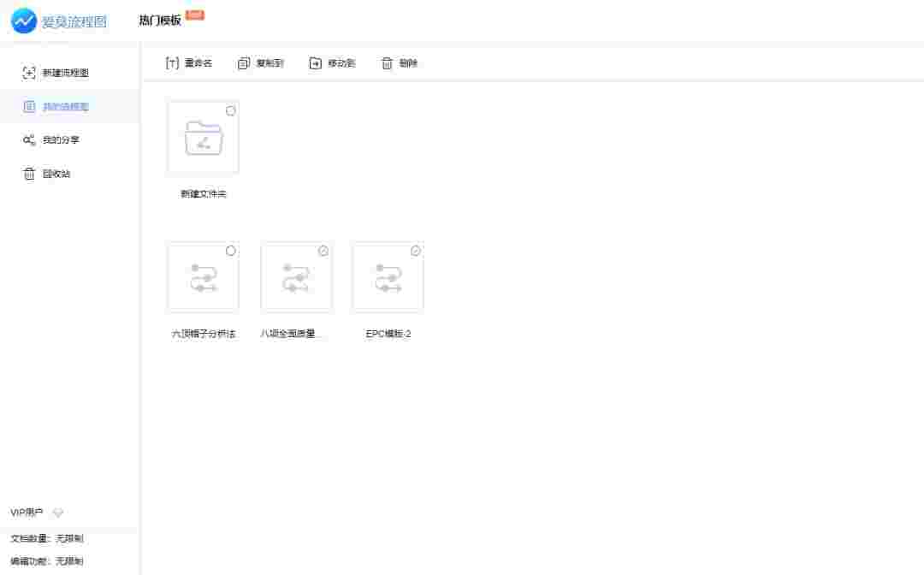Click the 爱莫流程图 app logo
This screenshot has width=924, height=575.
coord(21,21)
